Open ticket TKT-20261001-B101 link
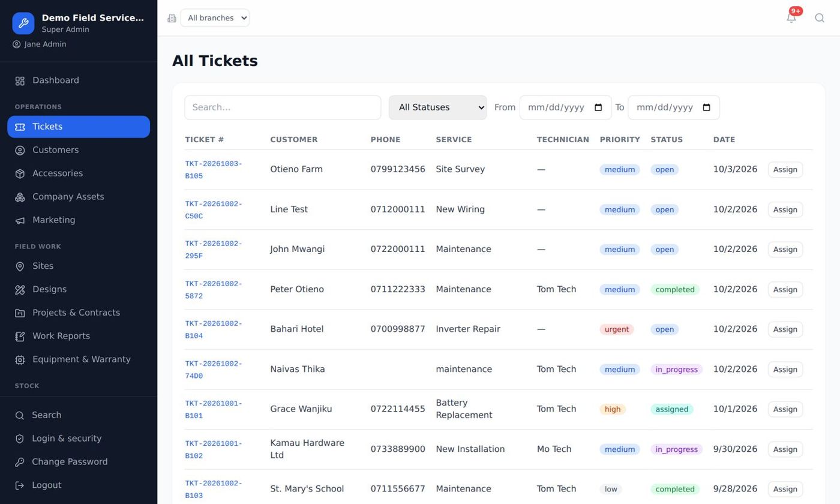840x504 pixels. [x=214, y=410]
